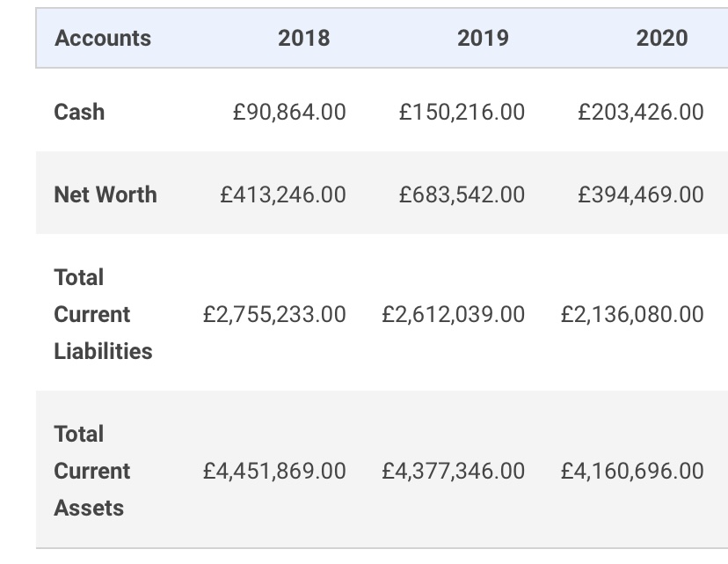728x564 pixels.
Task: Select 2018 current assets value £4,451,869.00
Action: click(x=274, y=471)
